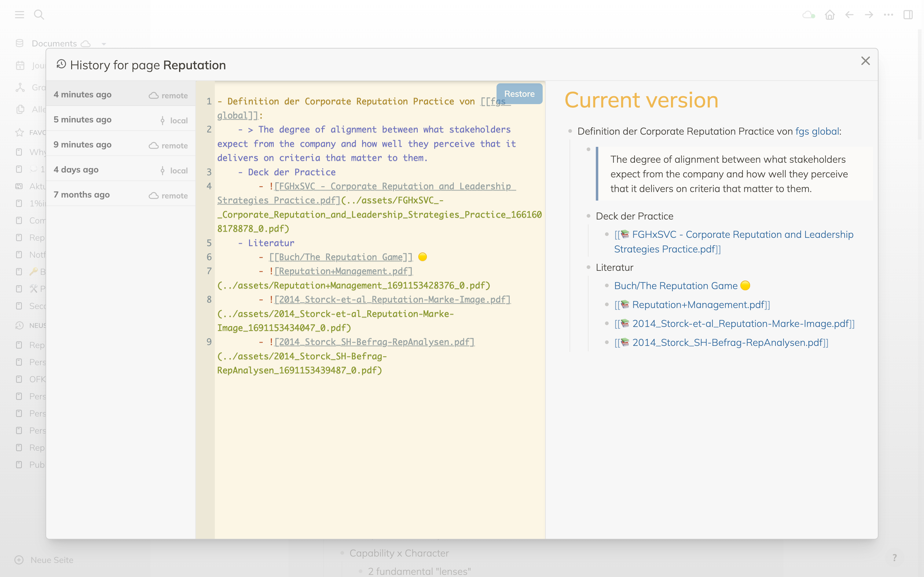The width and height of the screenshot is (924, 577).
Task: Click the database icon next to Documents
Action: coord(20,43)
